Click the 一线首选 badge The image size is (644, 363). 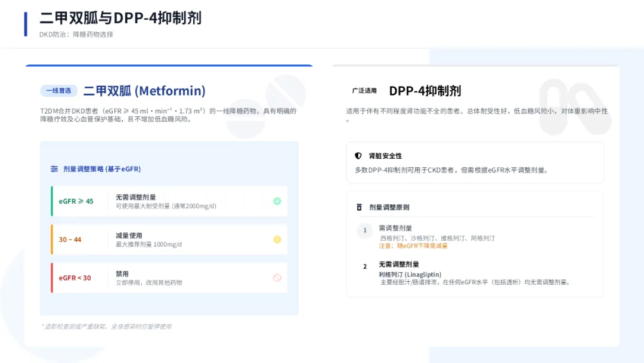[x=58, y=90]
